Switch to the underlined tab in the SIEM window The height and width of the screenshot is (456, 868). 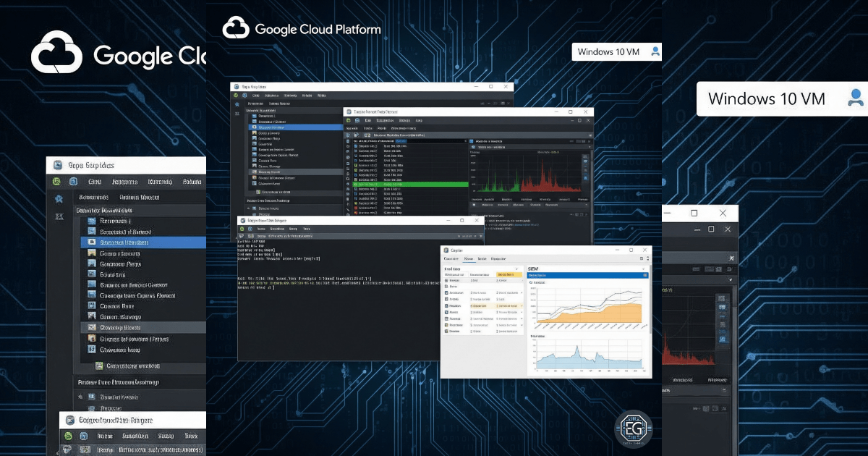point(468,258)
